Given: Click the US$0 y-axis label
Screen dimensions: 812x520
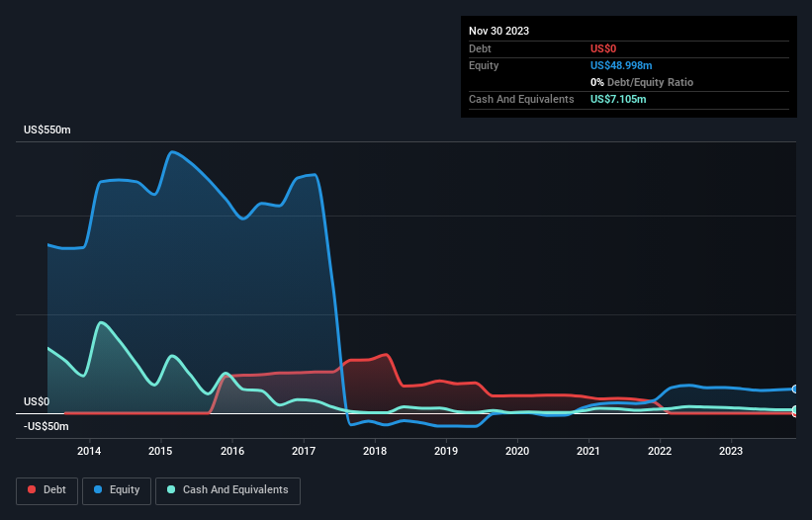Looking at the screenshot, I should [37, 402].
